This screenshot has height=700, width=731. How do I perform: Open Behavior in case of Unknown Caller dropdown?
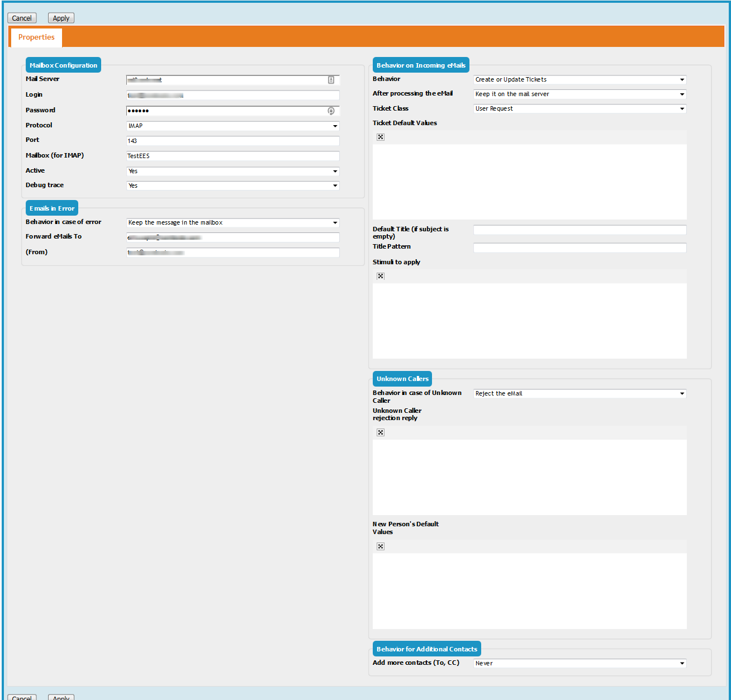[x=580, y=394]
